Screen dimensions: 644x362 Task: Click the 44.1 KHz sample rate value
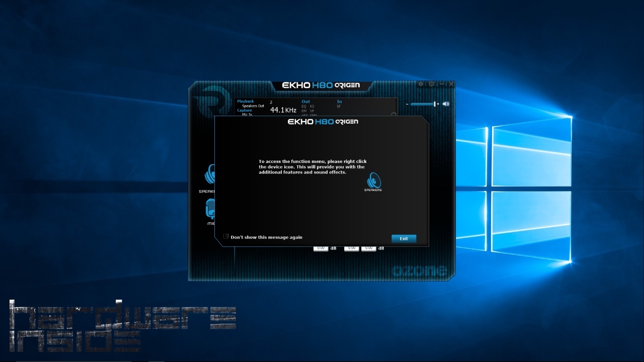pos(283,110)
